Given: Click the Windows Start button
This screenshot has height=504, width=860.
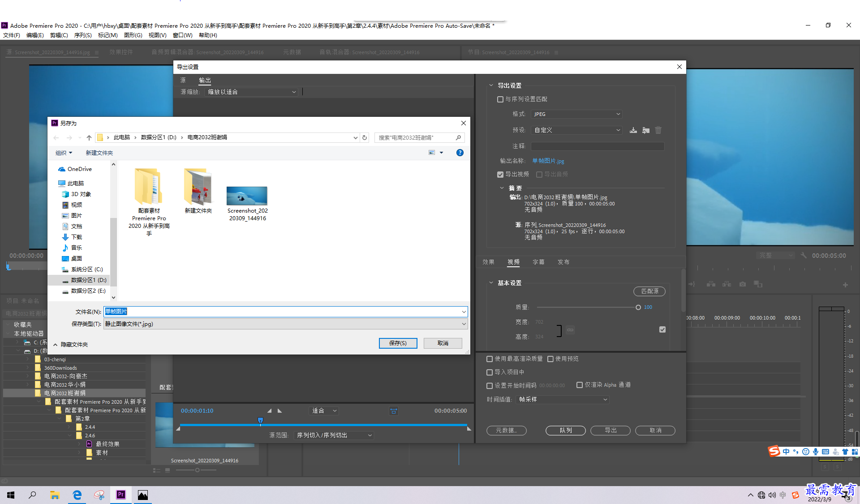Looking at the screenshot, I should click(x=11, y=495).
